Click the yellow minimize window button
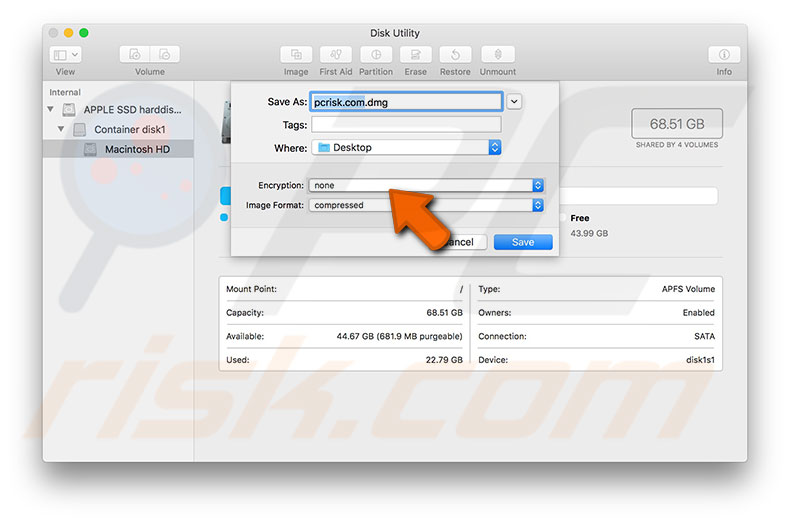The width and height of the screenshot is (790, 523). (69, 33)
